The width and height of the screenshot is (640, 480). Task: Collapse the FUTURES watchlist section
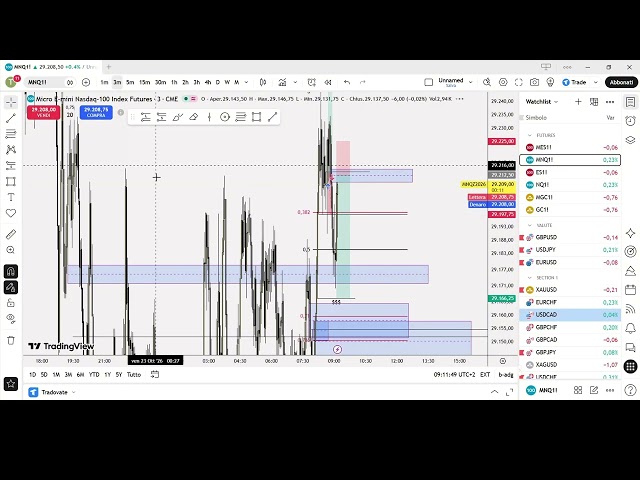(x=530, y=135)
